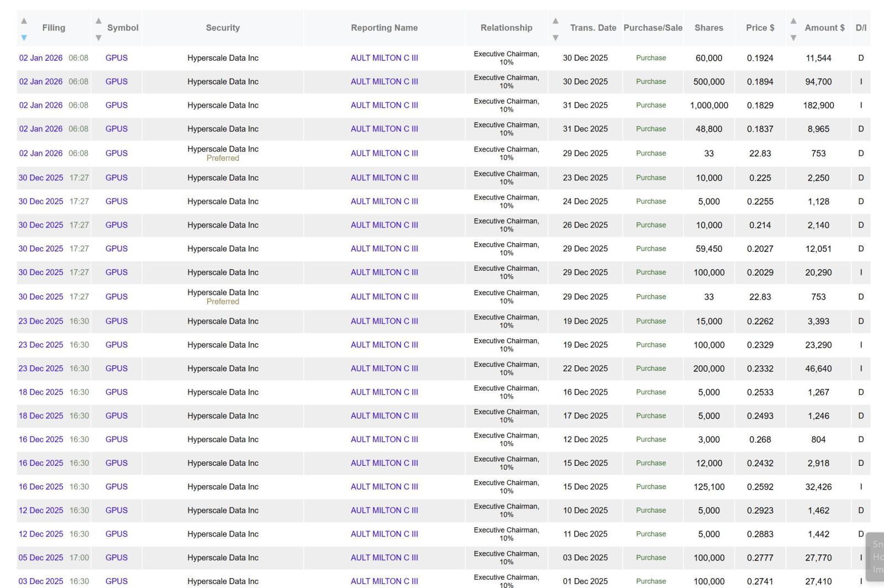Sort Filing column ascending with up arrow
The width and height of the screenshot is (884, 588).
click(x=24, y=21)
